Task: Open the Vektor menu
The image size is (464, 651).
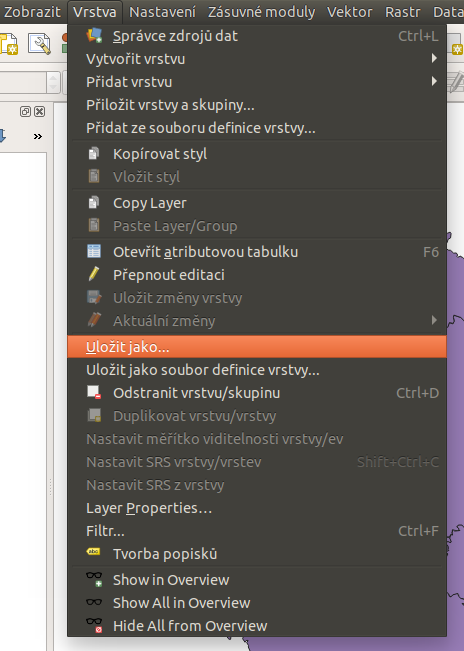Action: tap(349, 12)
